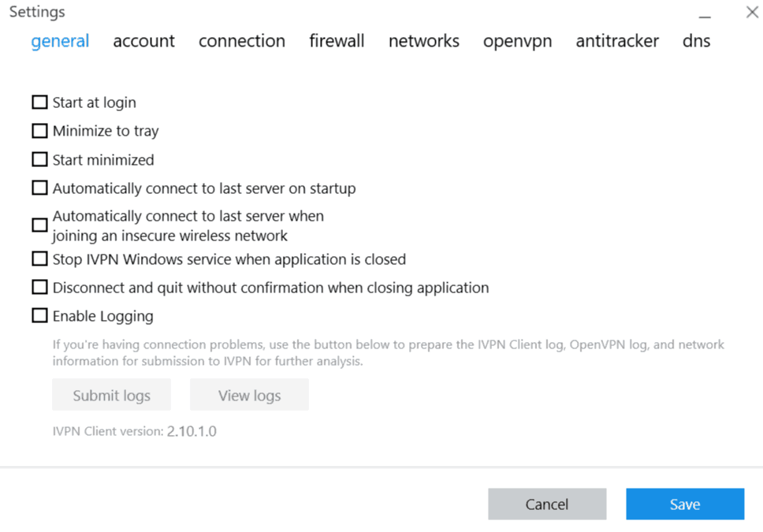Image resolution: width=763 pixels, height=532 pixels.
Task: Click the Settings window title
Action: coord(37,12)
